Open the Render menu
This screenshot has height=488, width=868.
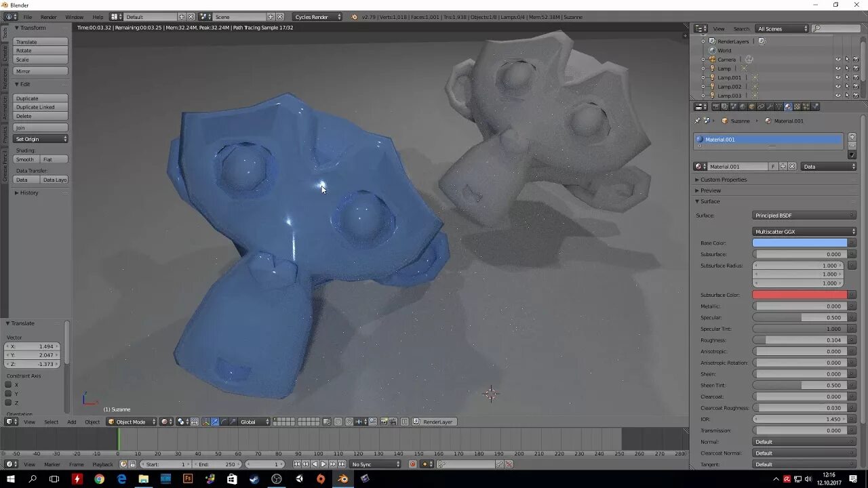point(49,17)
